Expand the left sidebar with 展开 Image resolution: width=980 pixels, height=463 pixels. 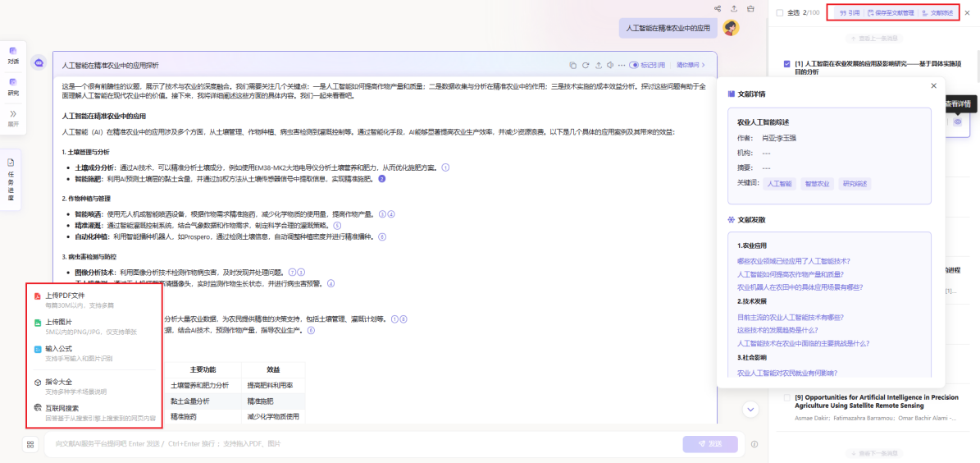coord(13,117)
